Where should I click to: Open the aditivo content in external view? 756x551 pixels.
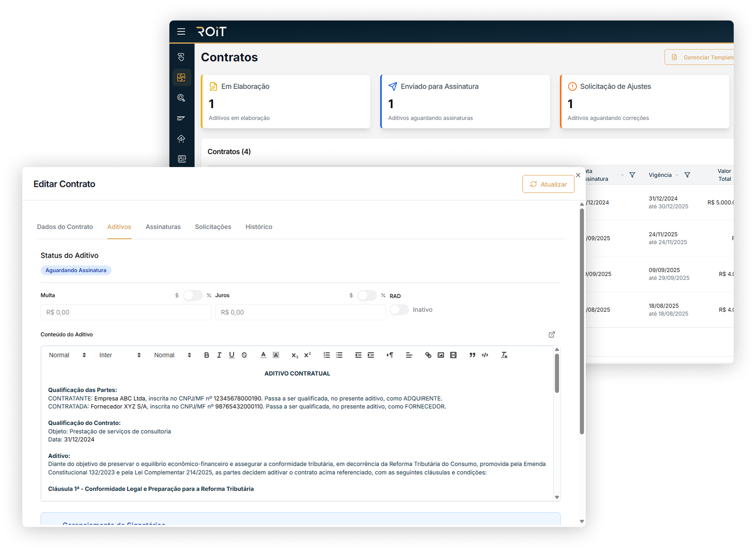tap(551, 335)
